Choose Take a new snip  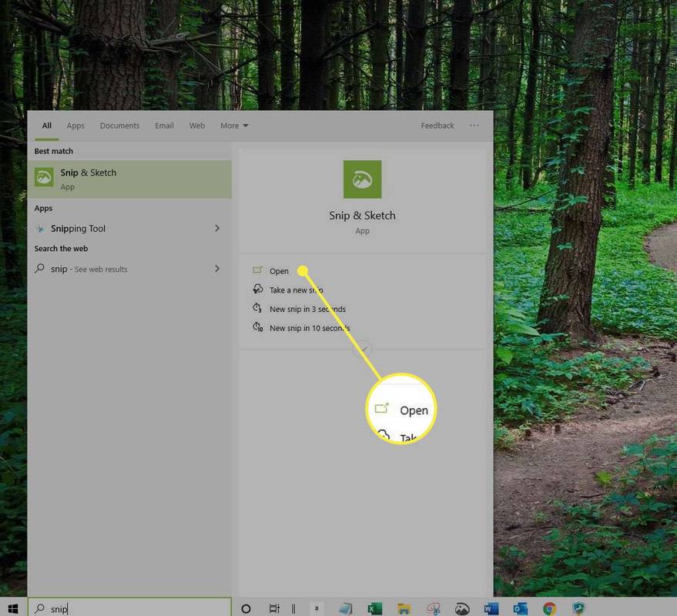297,290
